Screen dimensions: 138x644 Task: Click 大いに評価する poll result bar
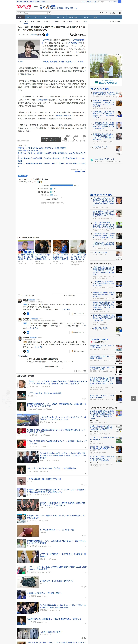point(62,185)
